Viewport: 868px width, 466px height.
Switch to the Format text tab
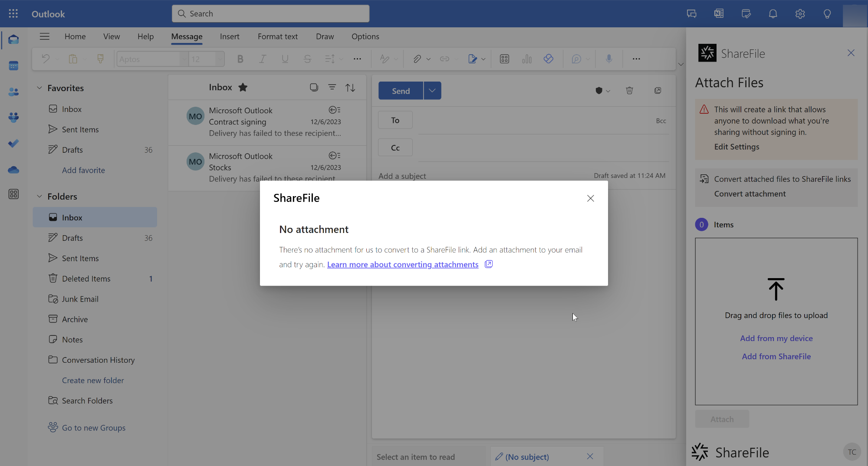pyautogui.click(x=278, y=36)
